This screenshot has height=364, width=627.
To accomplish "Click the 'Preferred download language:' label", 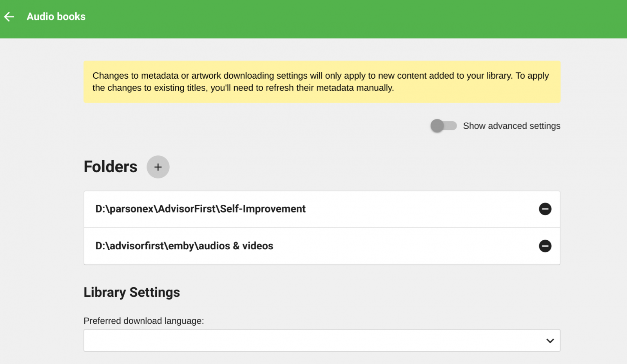I will coord(144,321).
